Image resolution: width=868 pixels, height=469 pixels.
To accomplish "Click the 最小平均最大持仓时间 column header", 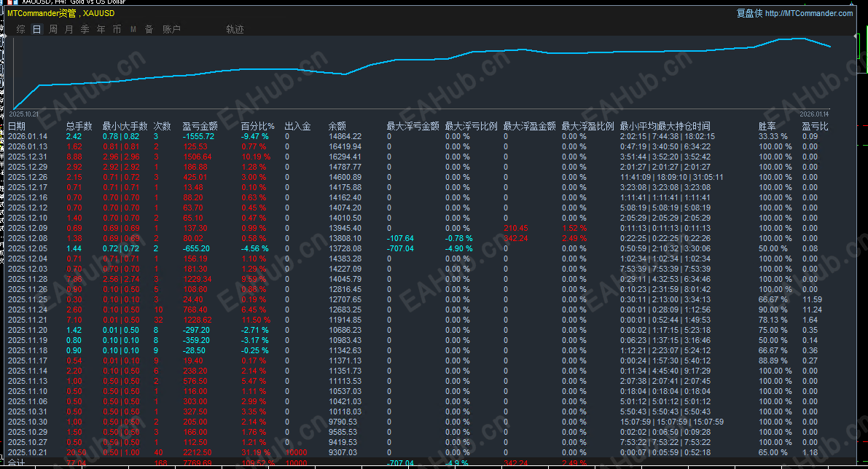I will click(x=665, y=126).
